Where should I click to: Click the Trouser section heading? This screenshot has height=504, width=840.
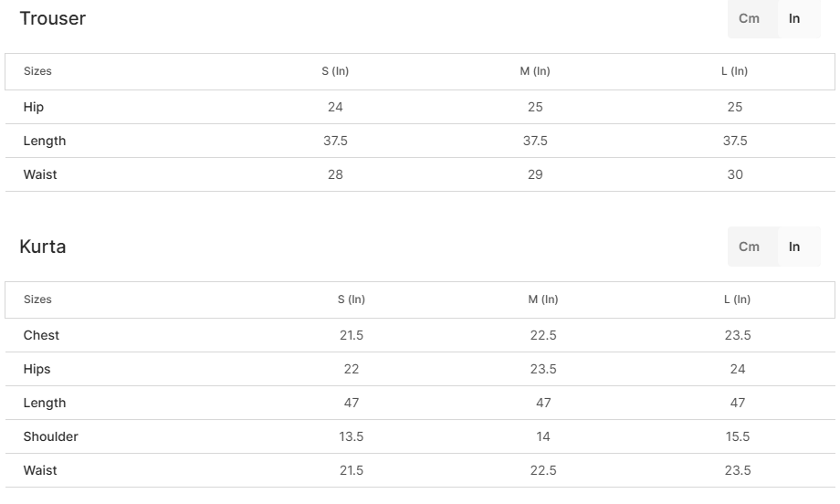tap(52, 18)
